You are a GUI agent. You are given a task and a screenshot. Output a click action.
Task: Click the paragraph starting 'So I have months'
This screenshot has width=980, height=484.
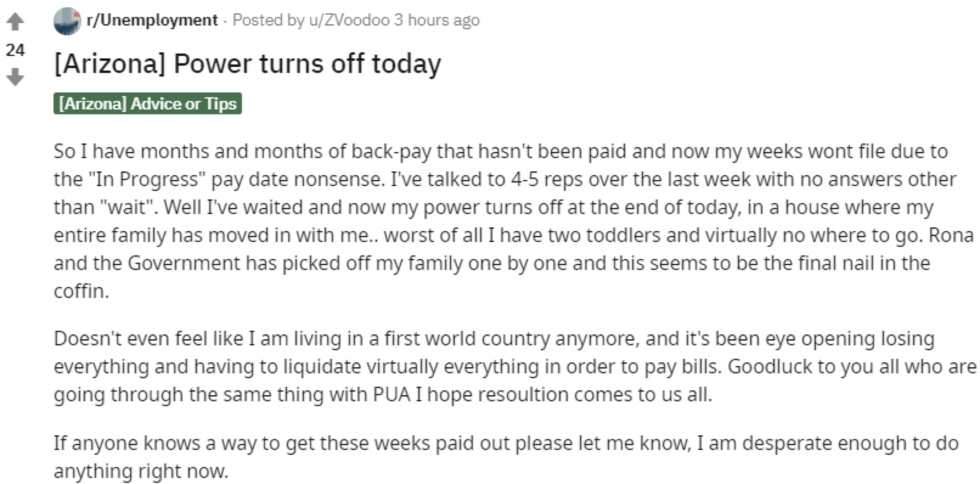pyautogui.click(x=514, y=221)
